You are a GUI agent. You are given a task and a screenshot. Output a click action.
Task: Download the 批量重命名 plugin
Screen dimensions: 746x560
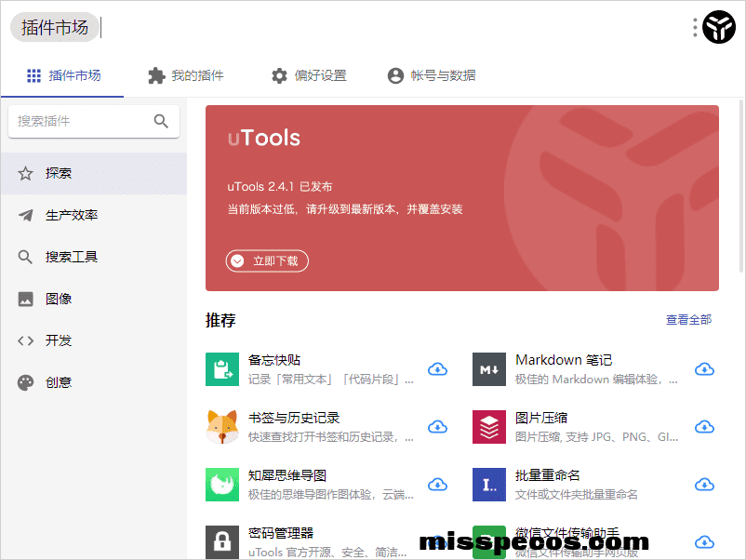point(704,485)
